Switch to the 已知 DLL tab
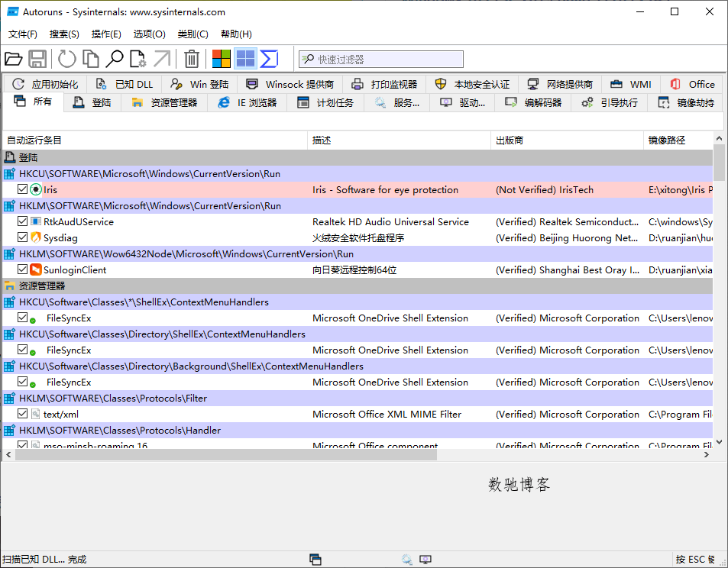728x568 pixels. (125, 85)
